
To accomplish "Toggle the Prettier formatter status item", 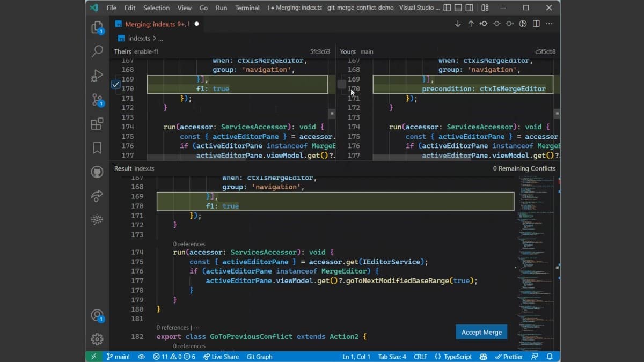I will (x=509, y=356).
